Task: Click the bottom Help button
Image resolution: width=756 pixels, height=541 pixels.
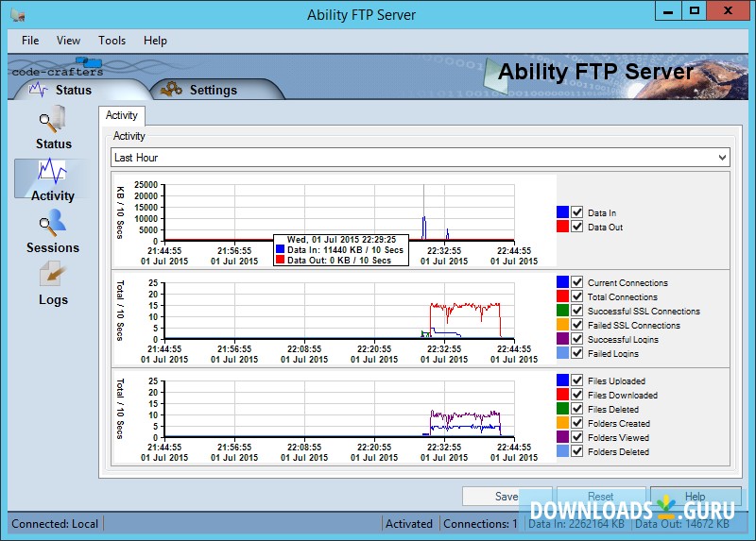Action: click(x=696, y=497)
